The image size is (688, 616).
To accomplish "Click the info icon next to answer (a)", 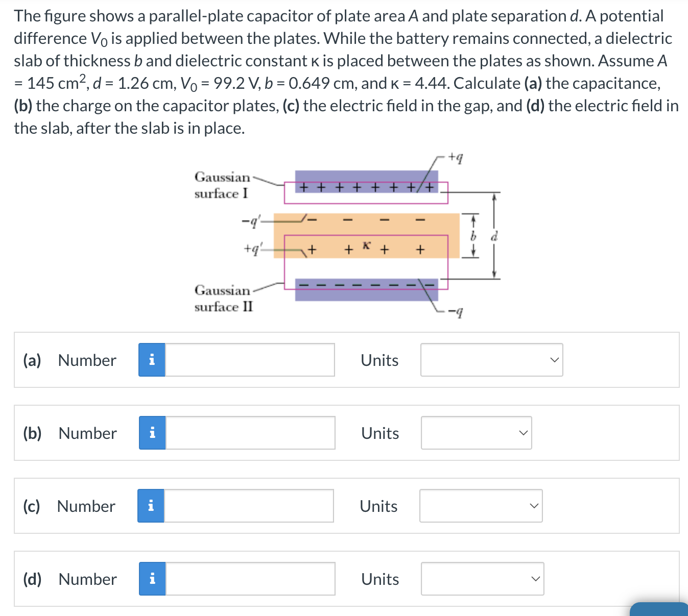I will click(x=151, y=360).
